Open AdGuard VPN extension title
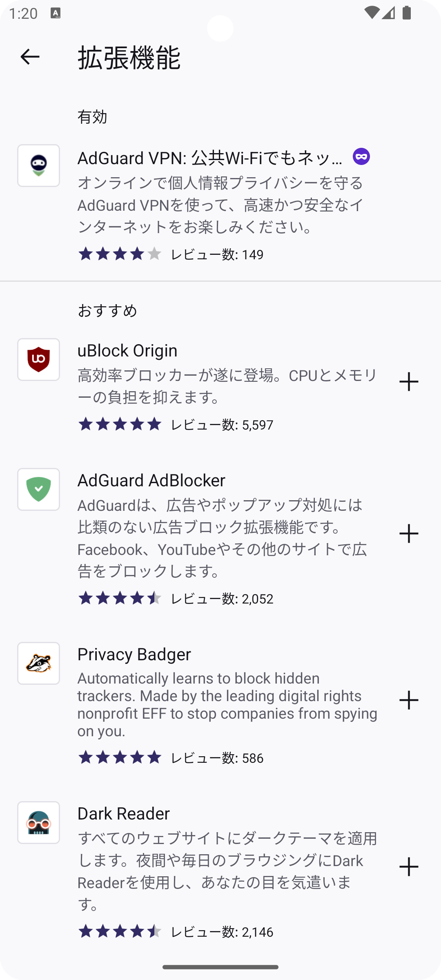This screenshot has width=441, height=980. tap(210, 158)
